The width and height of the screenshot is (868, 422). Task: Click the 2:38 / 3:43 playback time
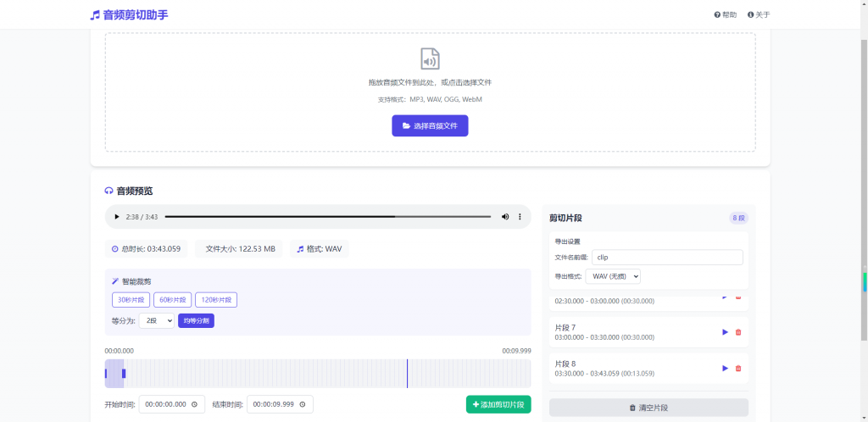coord(142,217)
